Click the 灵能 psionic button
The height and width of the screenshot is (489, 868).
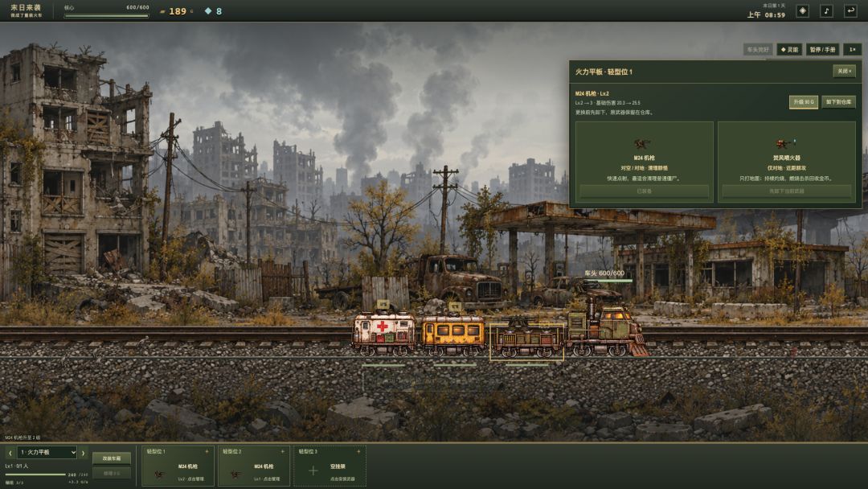pyautogui.click(x=789, y=49)
